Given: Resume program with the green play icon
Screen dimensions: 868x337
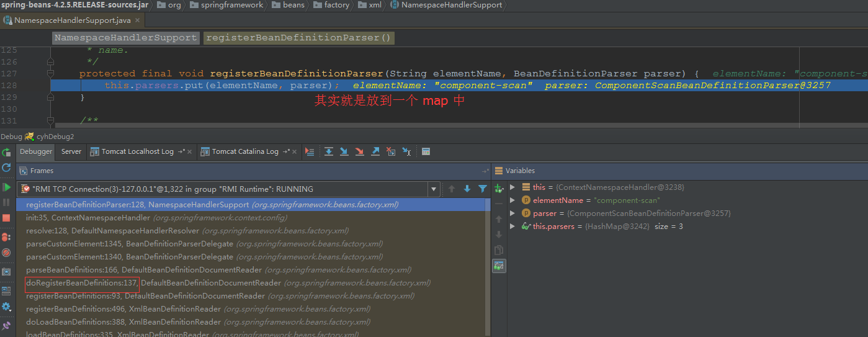Looking at the screenshot, I should (x=6, y=187).
